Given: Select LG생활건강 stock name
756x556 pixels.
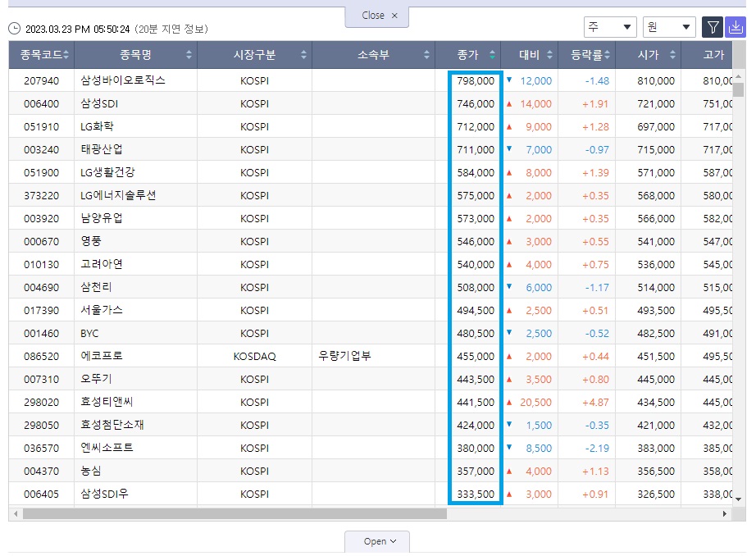Looking at the screenshot, I should coord(107,173).
